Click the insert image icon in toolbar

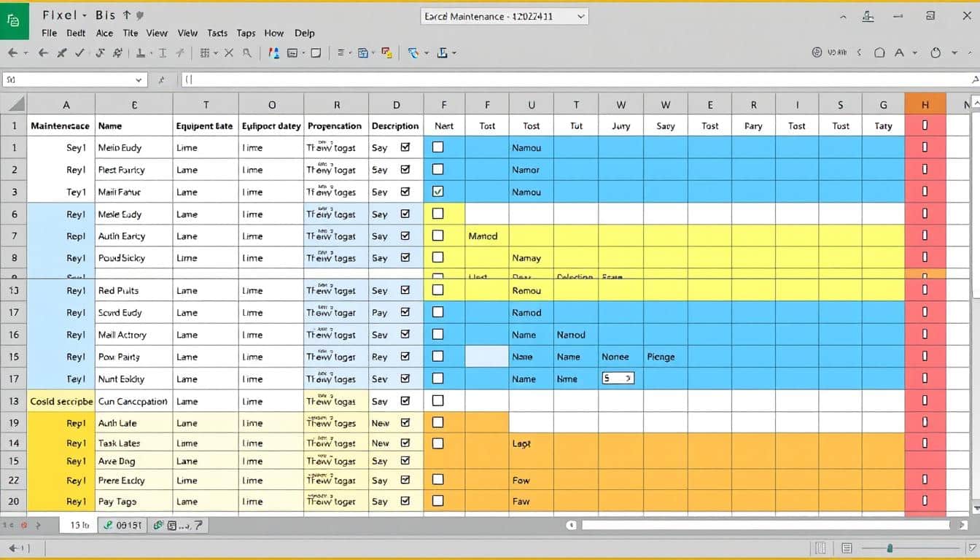[292, 53]
